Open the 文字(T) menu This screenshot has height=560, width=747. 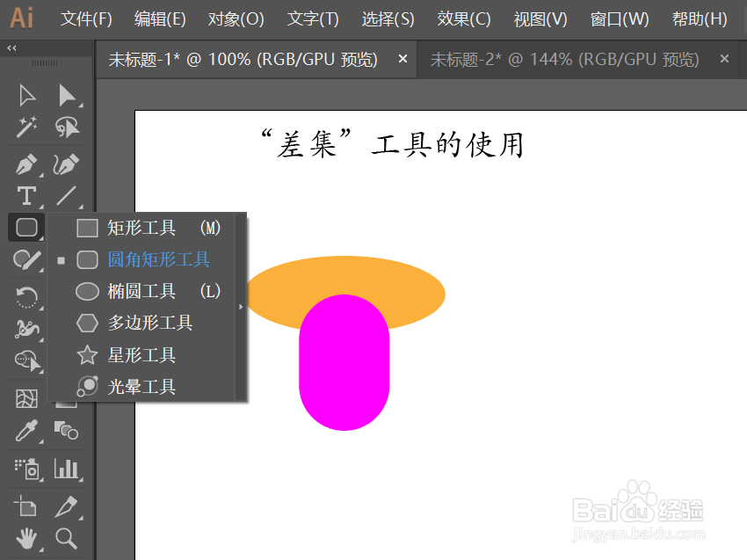313,19
